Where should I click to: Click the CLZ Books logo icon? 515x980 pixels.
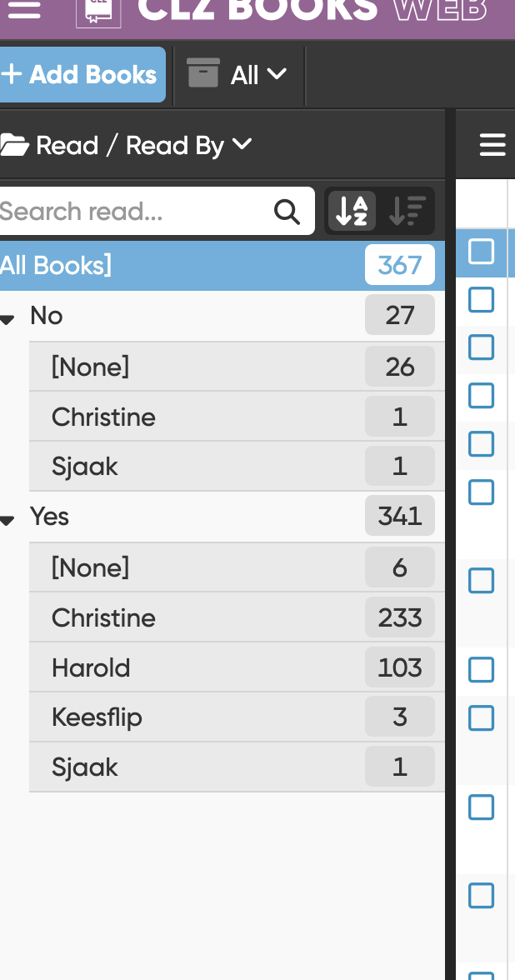[x=98, y=10]
